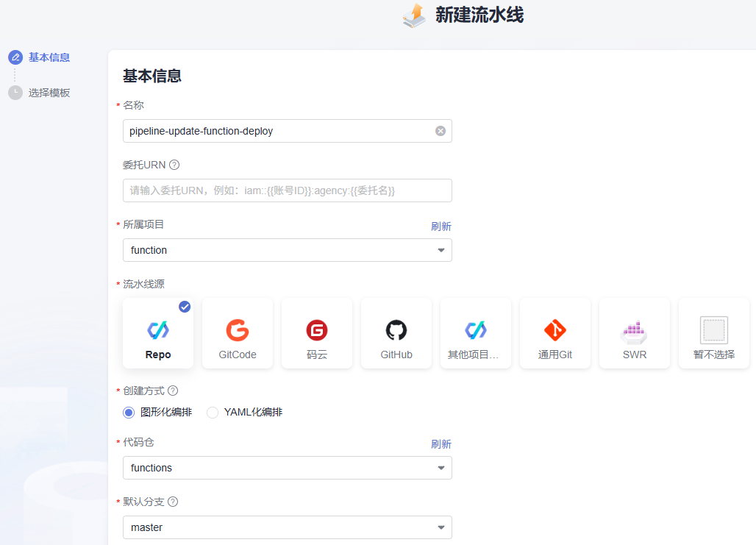Select SWR as the pipeline source

click(x=634, y=332)
